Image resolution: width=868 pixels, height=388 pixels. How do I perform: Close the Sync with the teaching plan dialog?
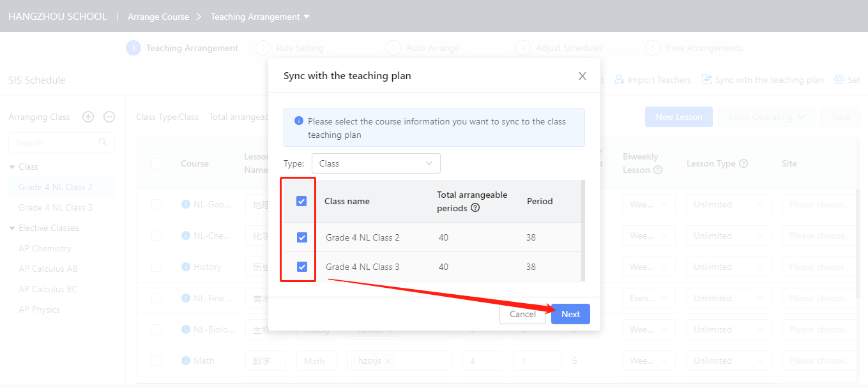(x=582, y=76)
